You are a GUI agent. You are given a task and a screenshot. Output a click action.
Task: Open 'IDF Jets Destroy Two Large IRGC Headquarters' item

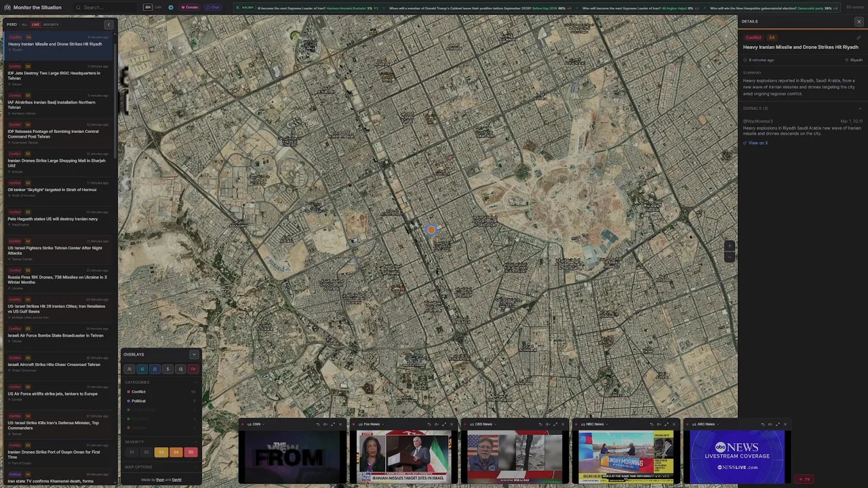click(x=58, y=75)
